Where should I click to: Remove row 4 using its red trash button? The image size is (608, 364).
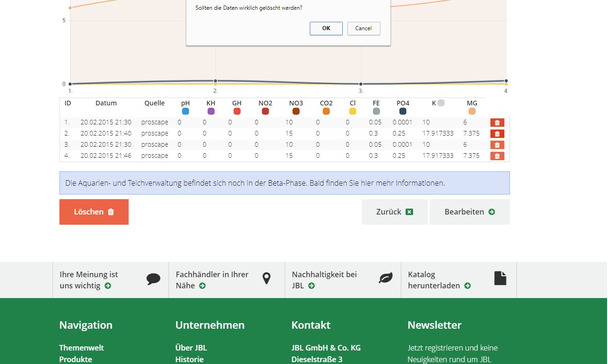click(497, 156)
